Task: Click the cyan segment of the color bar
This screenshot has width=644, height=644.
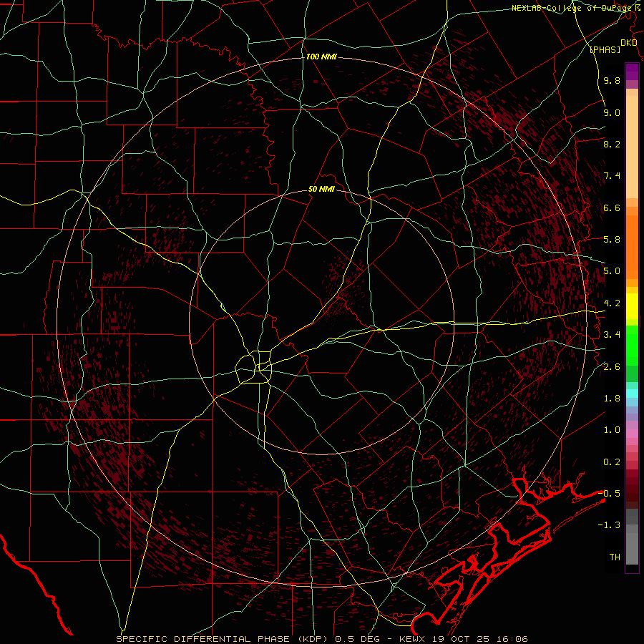Action: (632, 394)
